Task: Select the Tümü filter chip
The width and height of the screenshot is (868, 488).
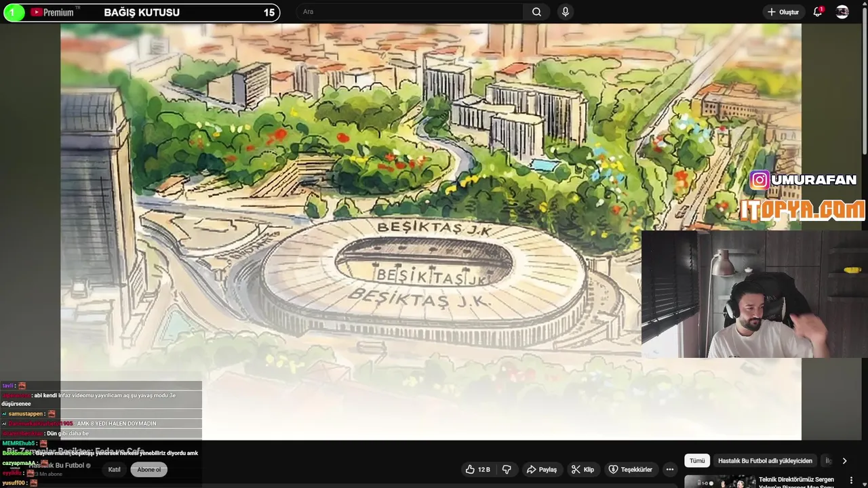Action: coord(697,461)
